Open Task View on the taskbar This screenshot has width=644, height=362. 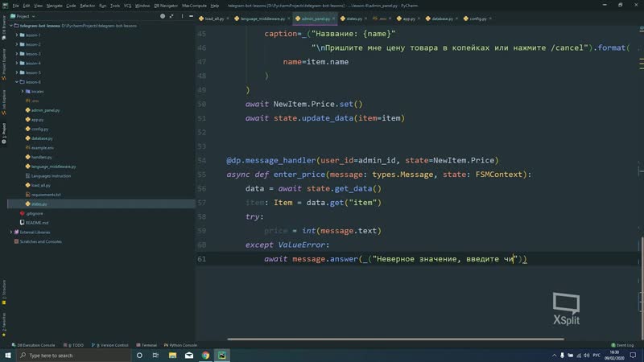(155, 356)
